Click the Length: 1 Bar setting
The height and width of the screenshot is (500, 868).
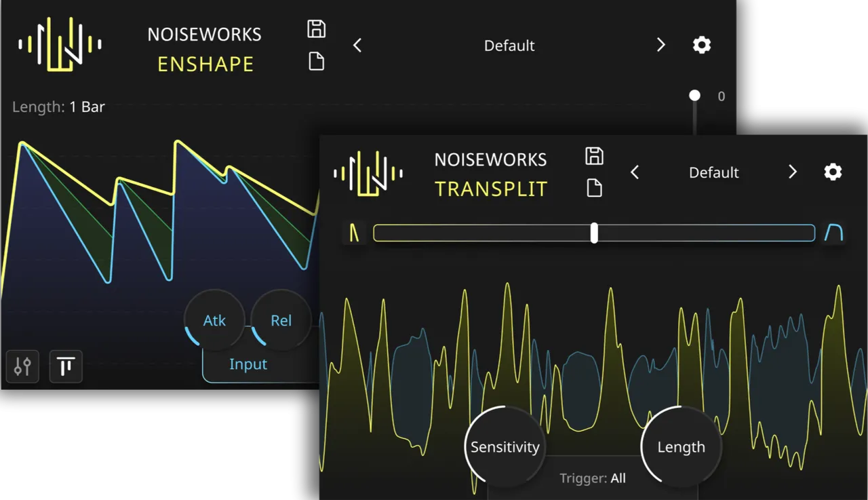59,107
